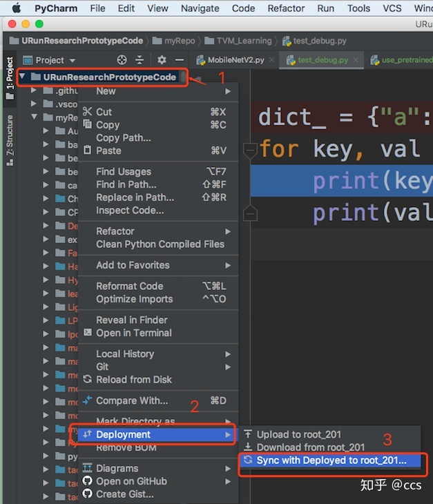This screenshot has height=504, width=433.
Task: Close the test_debug.py tab
Action: point(356,60)
